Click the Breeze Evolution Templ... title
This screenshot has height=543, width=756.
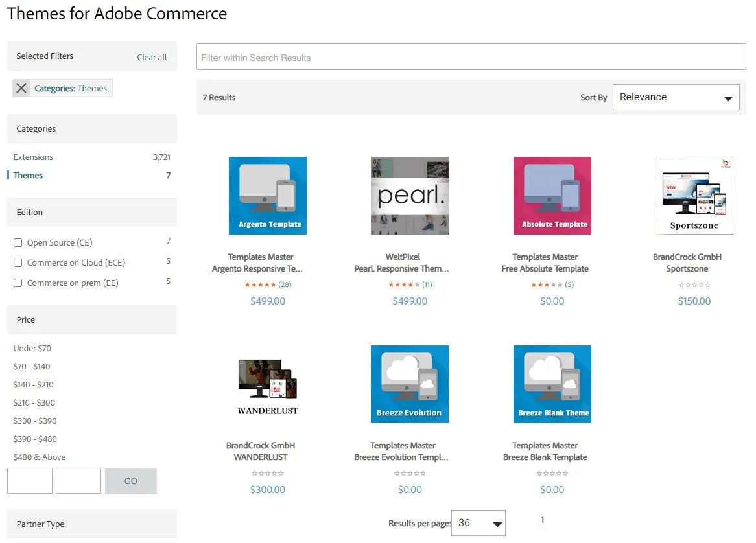(401, 457)
